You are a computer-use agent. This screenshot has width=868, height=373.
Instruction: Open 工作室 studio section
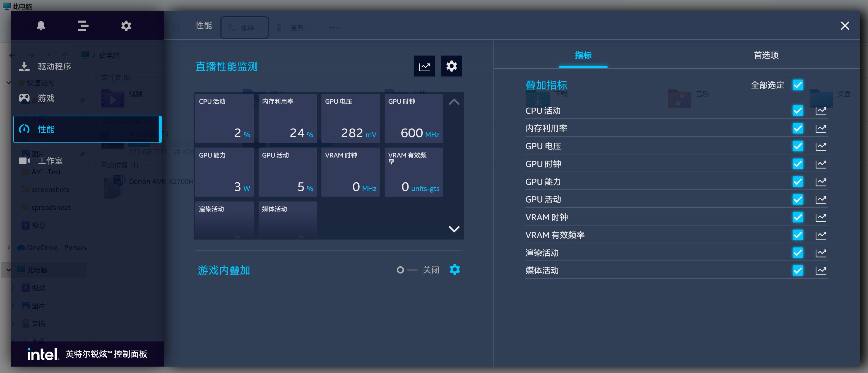coord(41,161)
